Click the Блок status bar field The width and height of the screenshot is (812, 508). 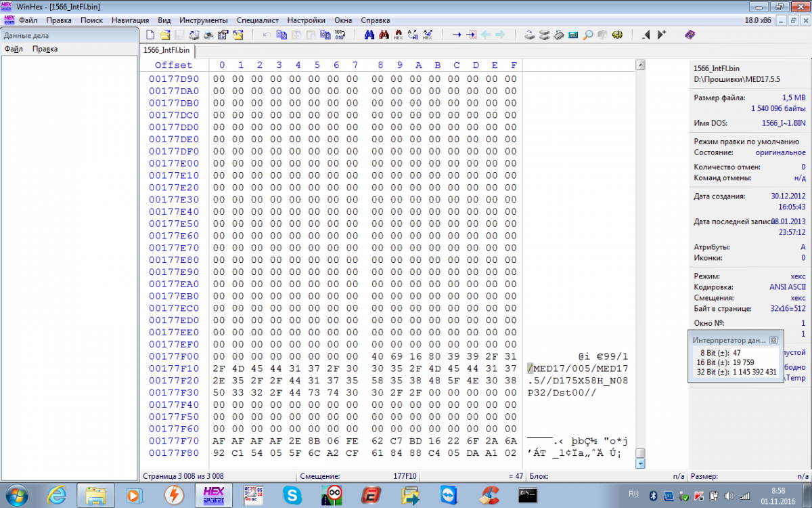(606, 476)
